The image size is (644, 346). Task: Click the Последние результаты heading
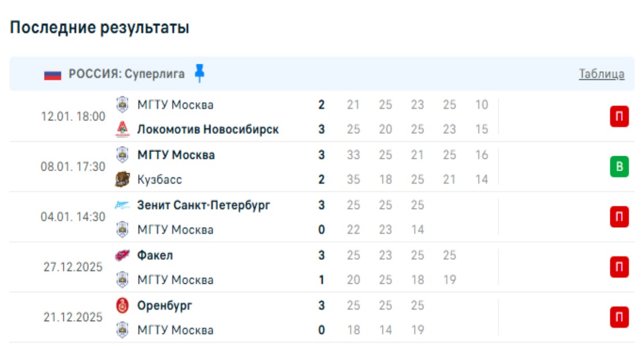(100, 27)
